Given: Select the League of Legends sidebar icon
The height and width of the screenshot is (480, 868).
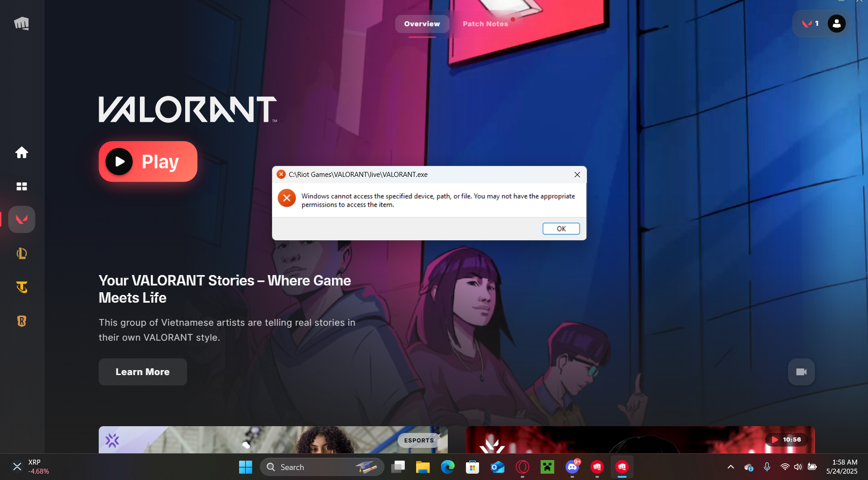Looking at the screenshot, I should [x=22, y=253].
